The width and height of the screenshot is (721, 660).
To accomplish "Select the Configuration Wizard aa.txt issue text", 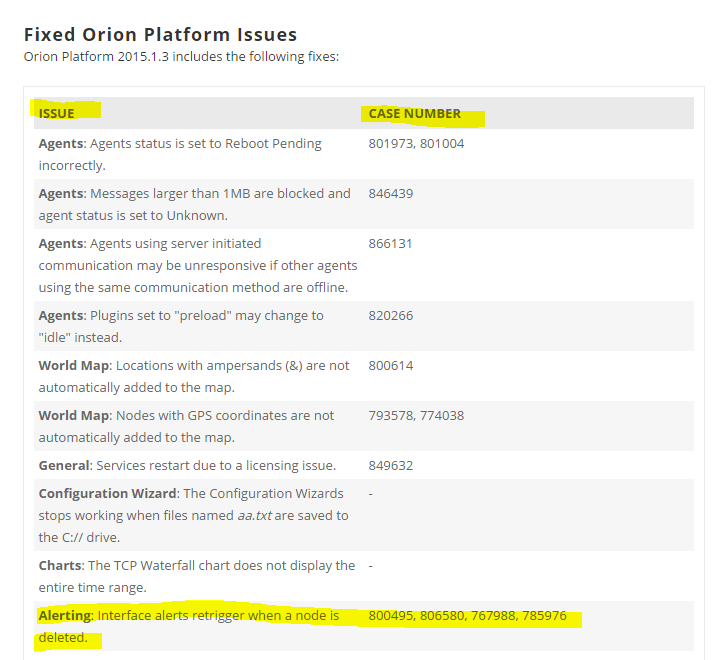I will [193, 515].
